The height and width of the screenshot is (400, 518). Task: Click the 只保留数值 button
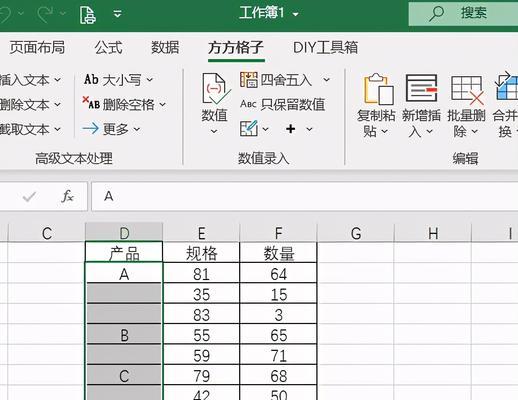pos(282,104)
